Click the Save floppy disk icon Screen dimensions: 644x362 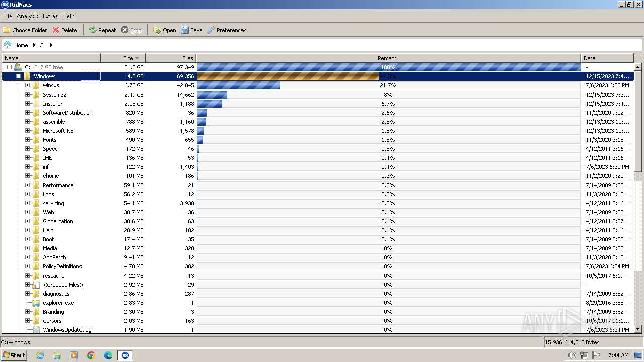[x=185, y=30]
